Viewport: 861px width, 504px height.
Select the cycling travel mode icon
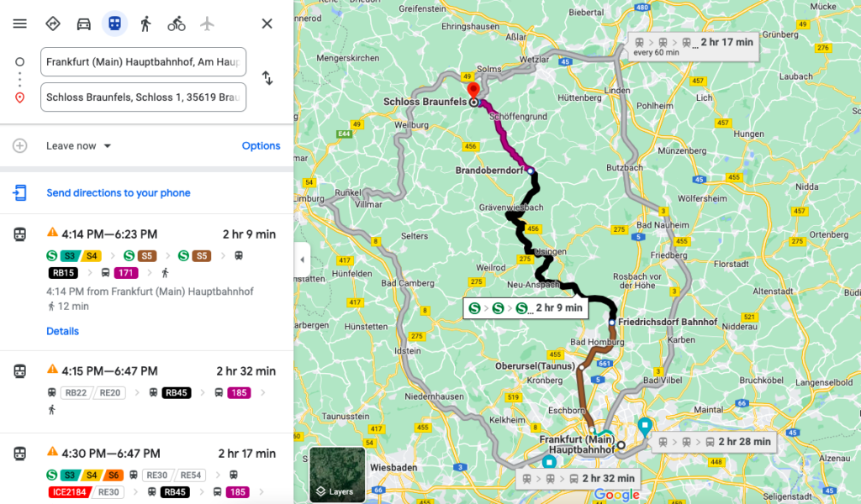(x=177, y=24)
